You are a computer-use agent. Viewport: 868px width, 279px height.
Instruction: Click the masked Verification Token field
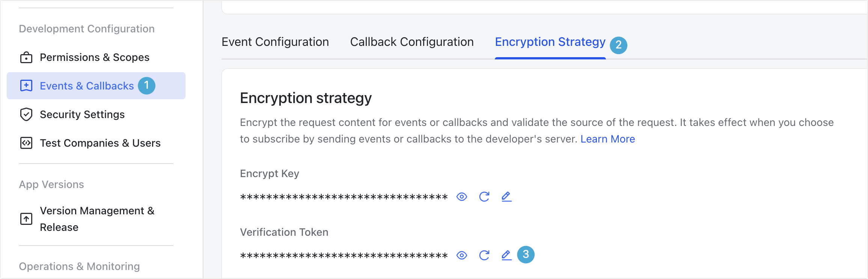[x=344, y=255]
